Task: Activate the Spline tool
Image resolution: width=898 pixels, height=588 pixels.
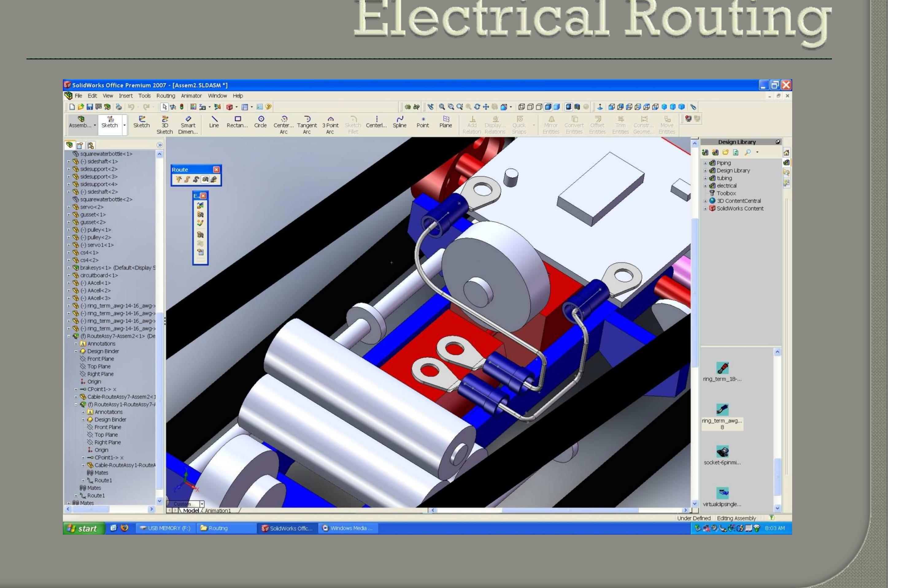Action: (x=399, y=122)
